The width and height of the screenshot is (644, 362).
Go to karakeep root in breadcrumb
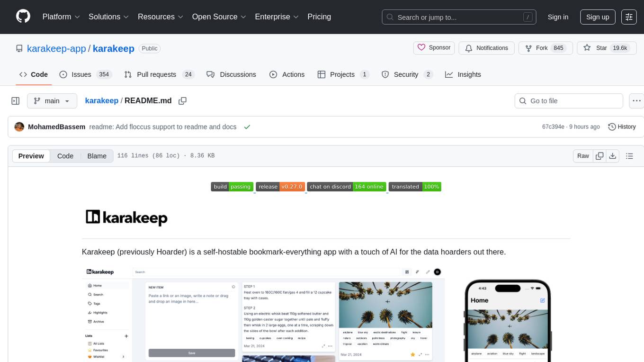point(102,100)
